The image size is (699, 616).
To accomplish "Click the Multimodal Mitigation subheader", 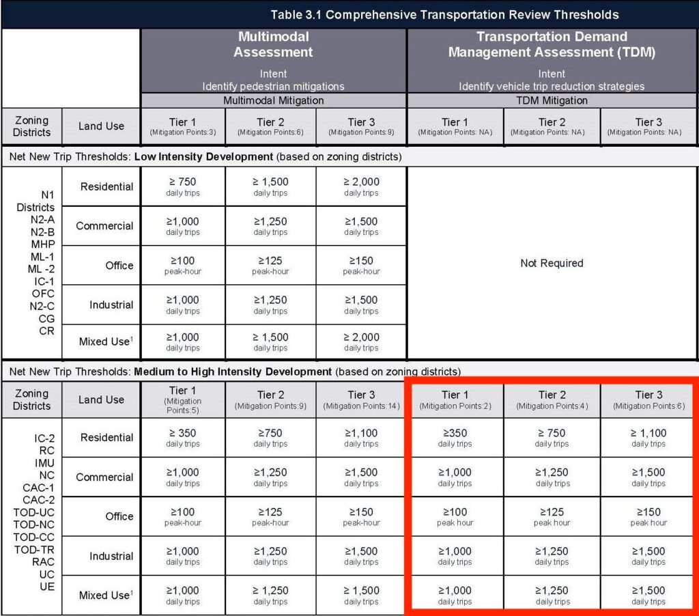I will pyautogui.click(x=272, y=100).
